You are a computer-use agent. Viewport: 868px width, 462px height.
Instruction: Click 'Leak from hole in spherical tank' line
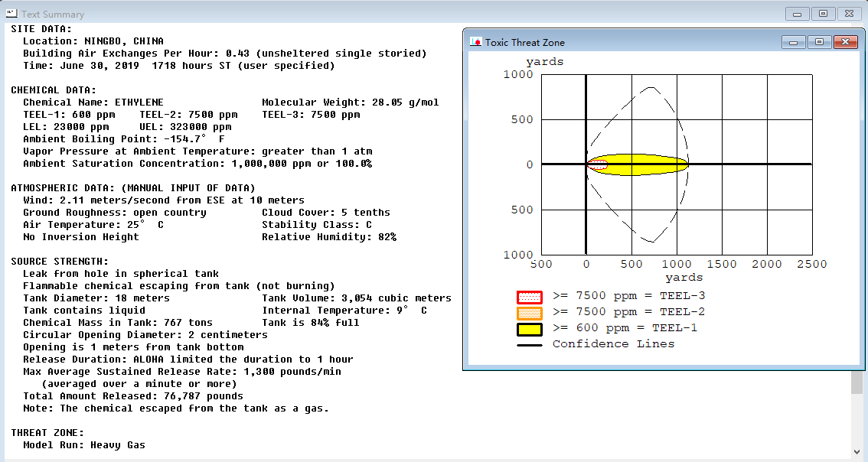coord(121,273)
